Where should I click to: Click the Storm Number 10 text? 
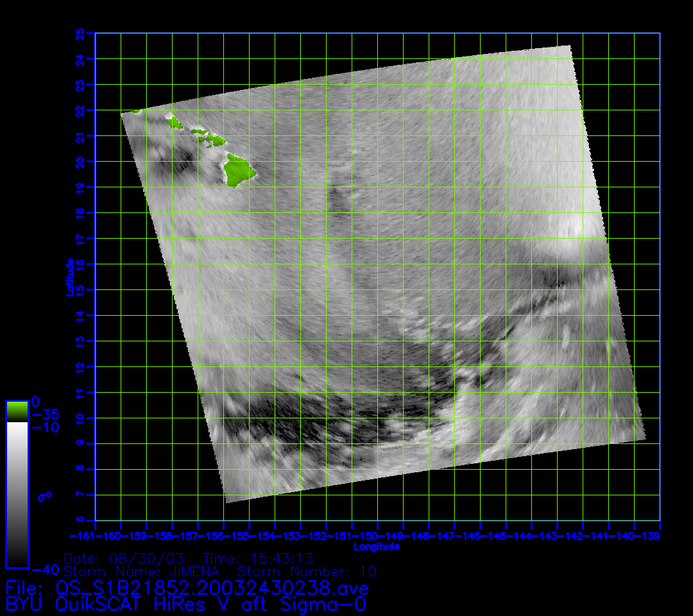point(307,571)
